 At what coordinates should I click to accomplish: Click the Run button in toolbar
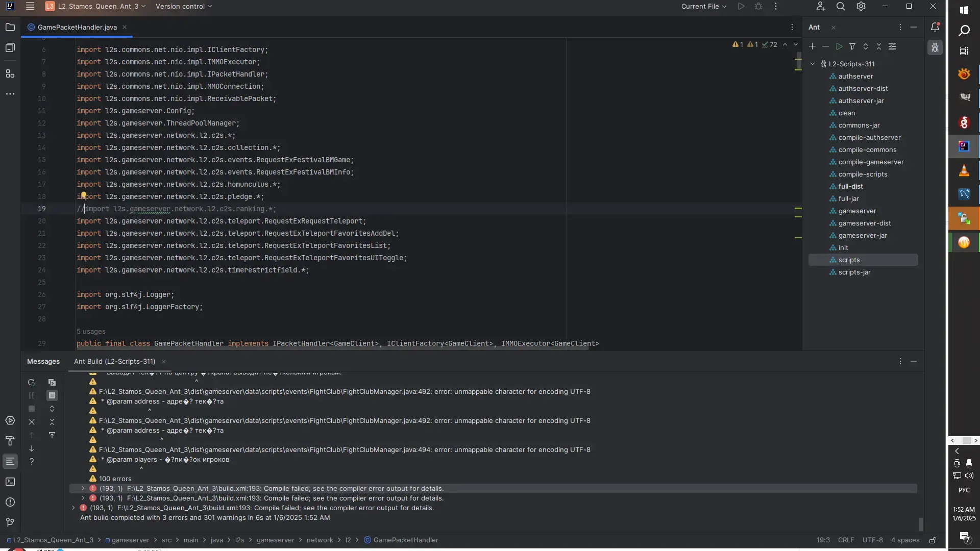pyautogui.click(x=741, y=6)
